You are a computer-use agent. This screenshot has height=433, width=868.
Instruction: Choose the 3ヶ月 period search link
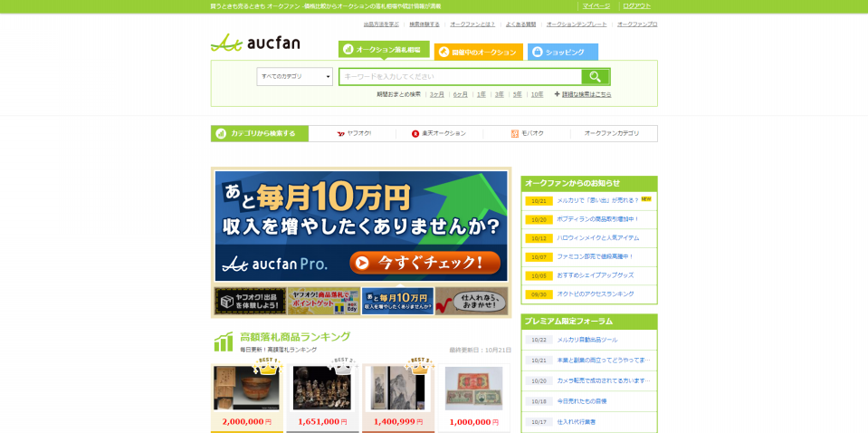[437, 95]
